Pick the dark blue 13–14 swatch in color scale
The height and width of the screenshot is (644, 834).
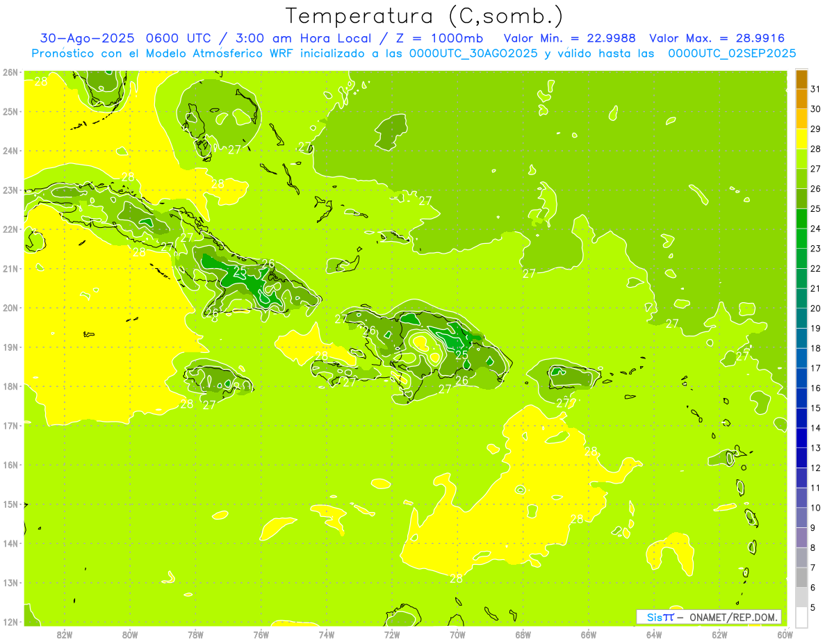point(801,438)
